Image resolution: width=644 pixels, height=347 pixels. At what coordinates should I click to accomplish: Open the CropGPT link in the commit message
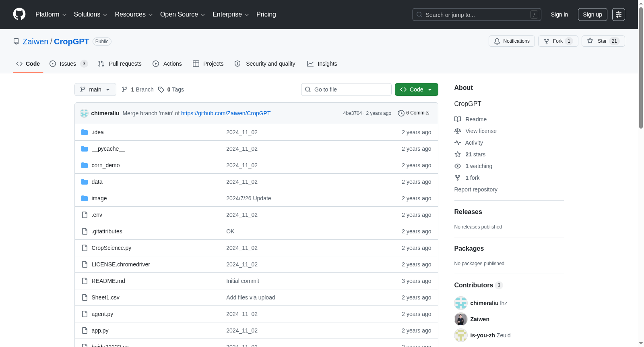[226, 113]
